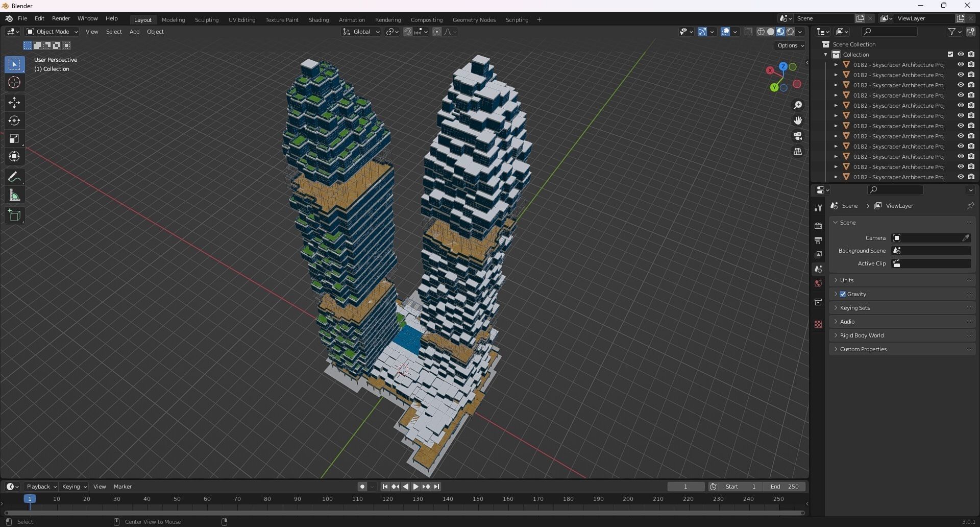
Task: Toggle camera view in viewport
Action: point(798,136)
